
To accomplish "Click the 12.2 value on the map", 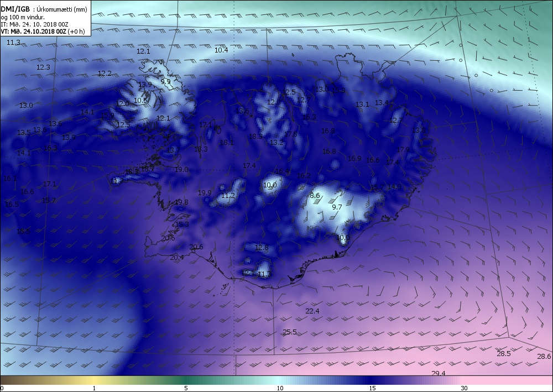I will tap(105, 74).
